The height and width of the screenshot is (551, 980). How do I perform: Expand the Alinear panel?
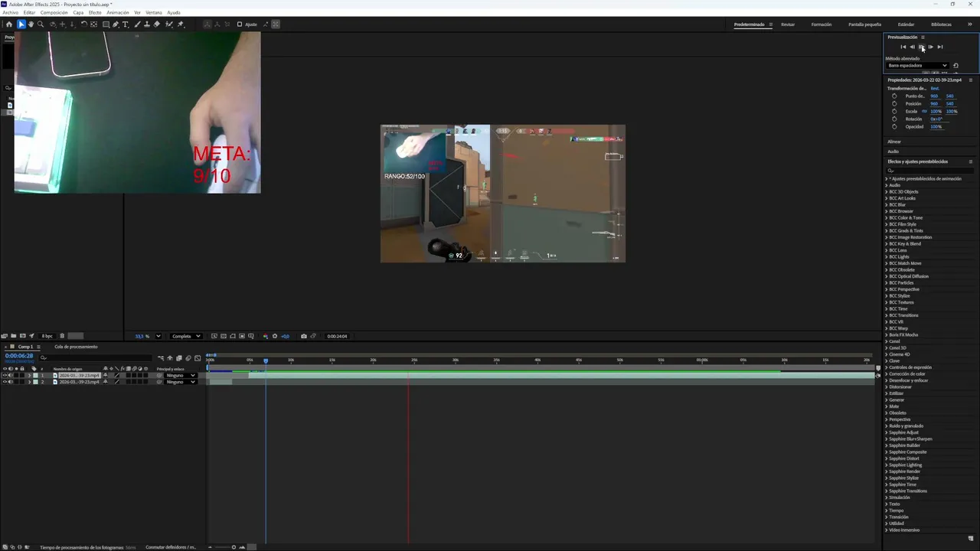tap(894, 142)
